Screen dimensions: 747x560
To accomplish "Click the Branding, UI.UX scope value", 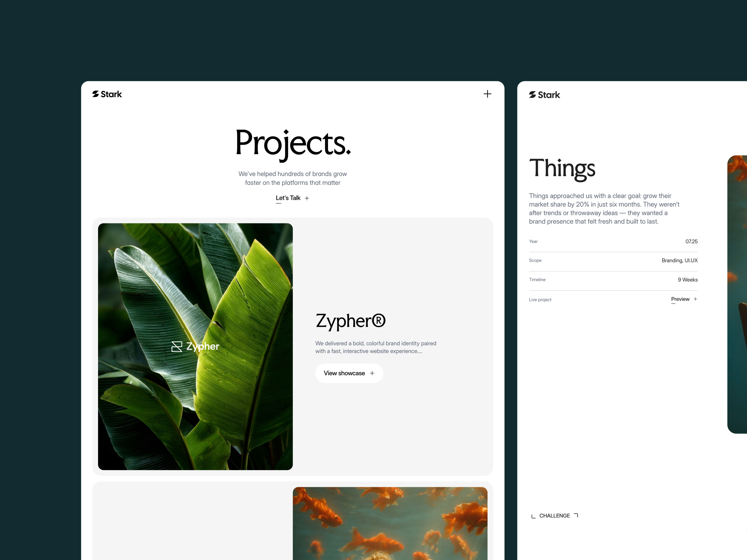I will [x=679, y=261].
